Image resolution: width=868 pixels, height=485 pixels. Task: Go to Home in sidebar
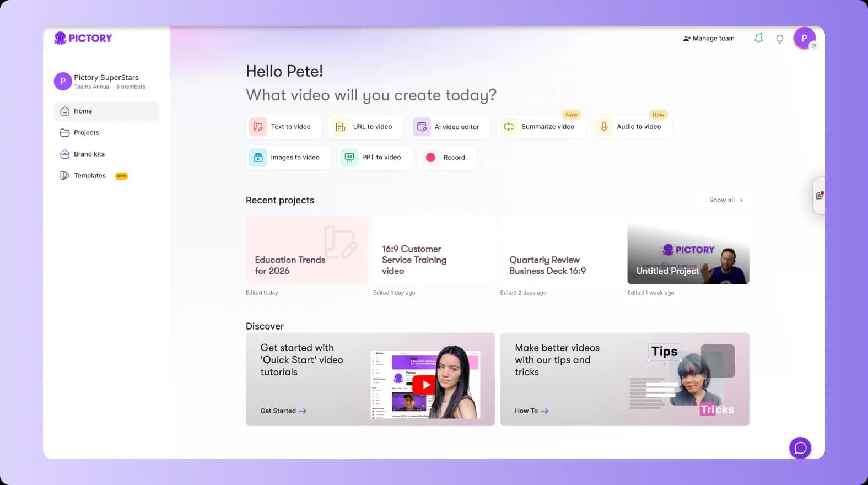tap(106, 111)
